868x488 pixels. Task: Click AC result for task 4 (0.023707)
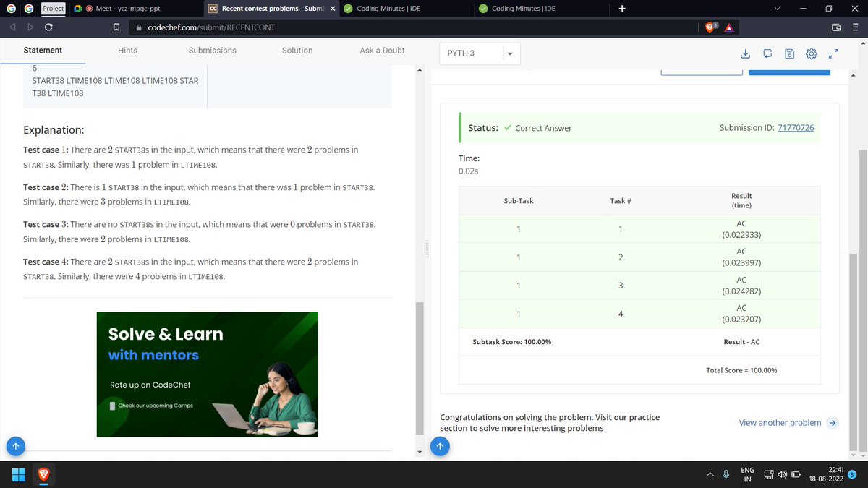741,314
